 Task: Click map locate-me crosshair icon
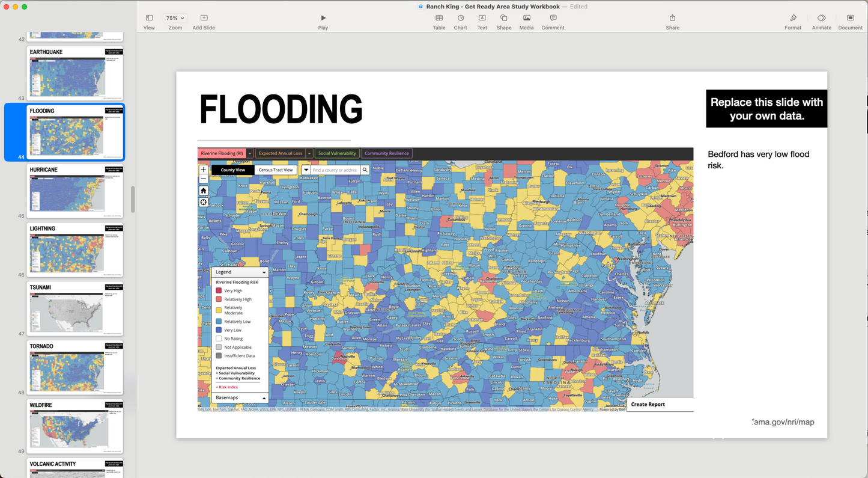tap(203, 202)
